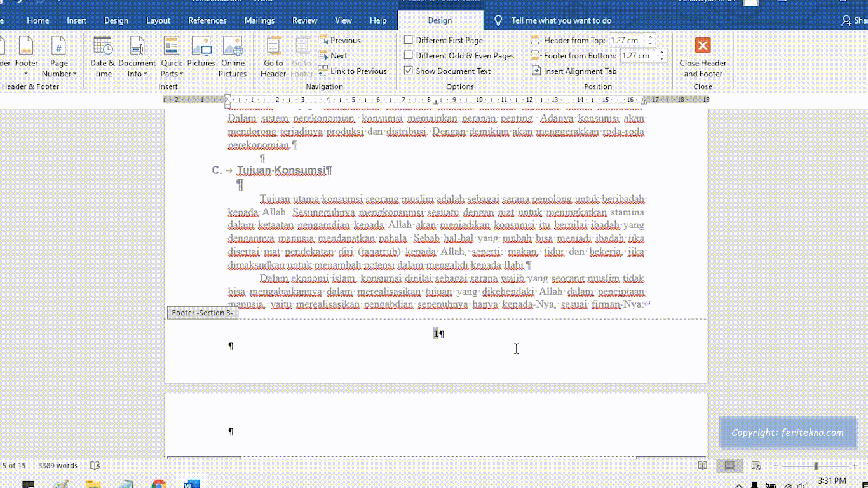Go to the Previous header or footer section
868x488 pixels.
pos(339,40)
